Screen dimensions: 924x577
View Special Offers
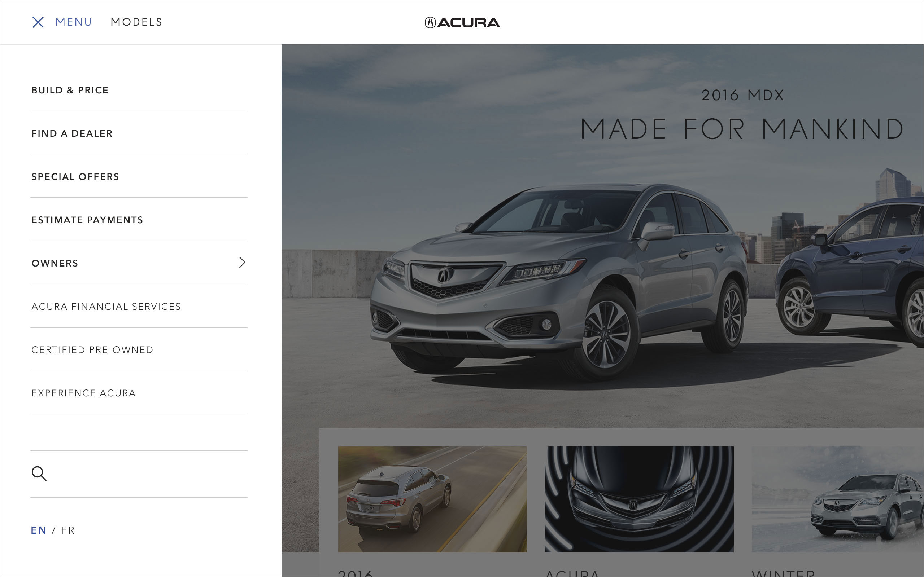75,177
